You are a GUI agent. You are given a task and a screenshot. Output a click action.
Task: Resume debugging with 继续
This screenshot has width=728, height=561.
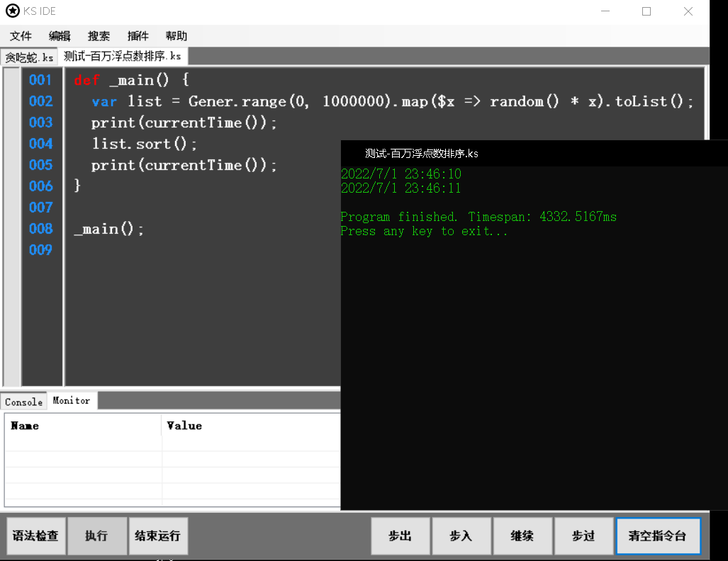pyautogui.click(x=522, y=536)
